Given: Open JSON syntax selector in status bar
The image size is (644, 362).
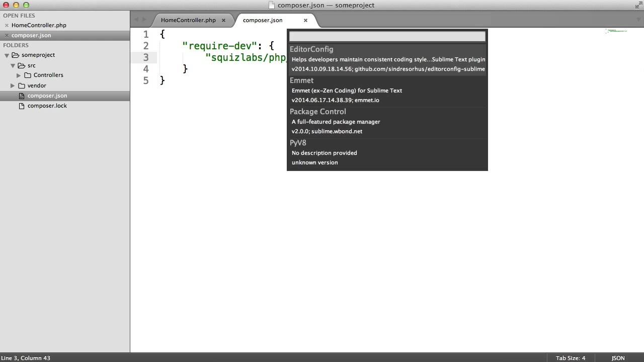Looking at the screenshot, I should coord(618,358).
